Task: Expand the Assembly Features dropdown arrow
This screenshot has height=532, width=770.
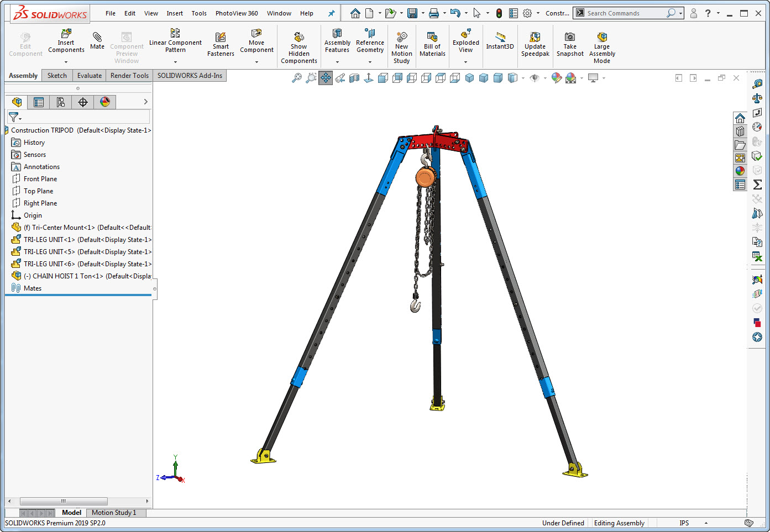Action: [337, 62]
